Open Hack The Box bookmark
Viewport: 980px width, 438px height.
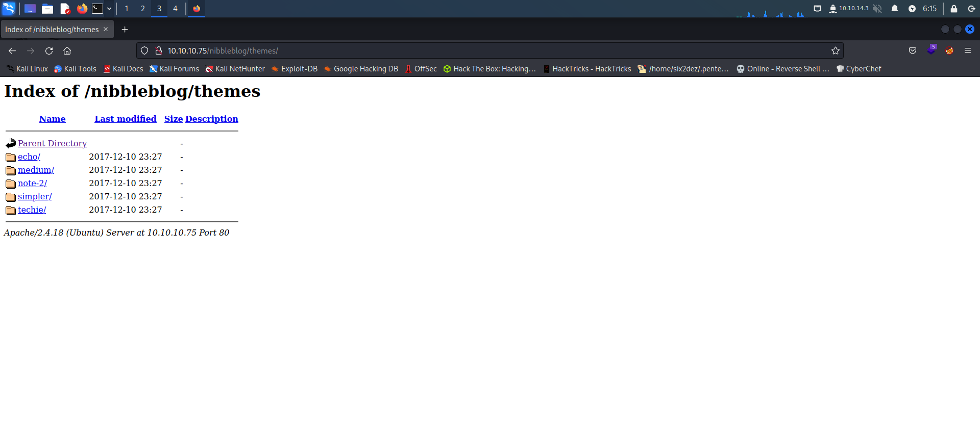click(489, 69)
